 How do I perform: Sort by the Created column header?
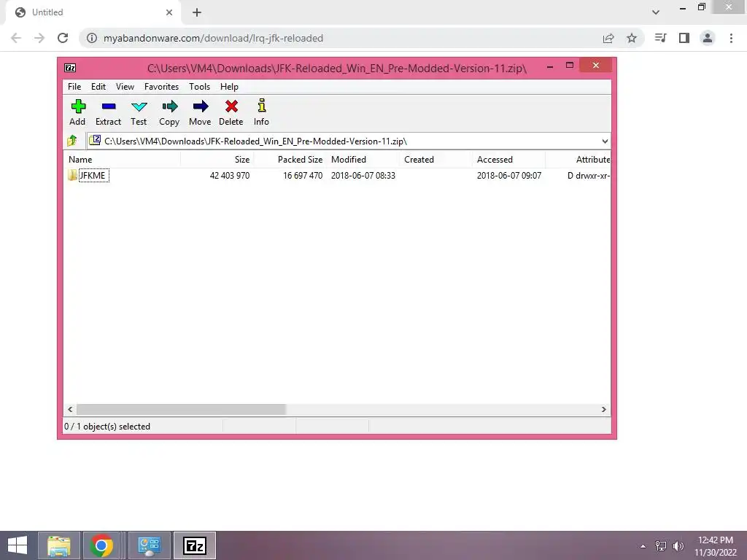pyautogui.click(x=436, y=160)
